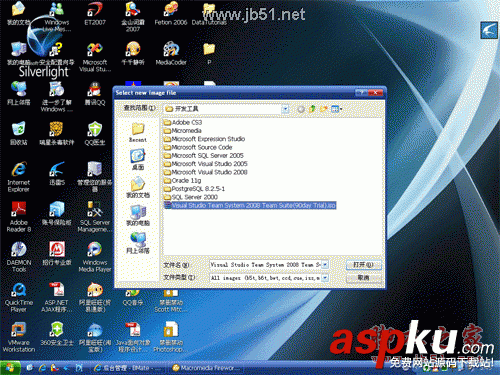
Task: Select the Microsoft Expression Studio folder
Action: coord(204,139)
